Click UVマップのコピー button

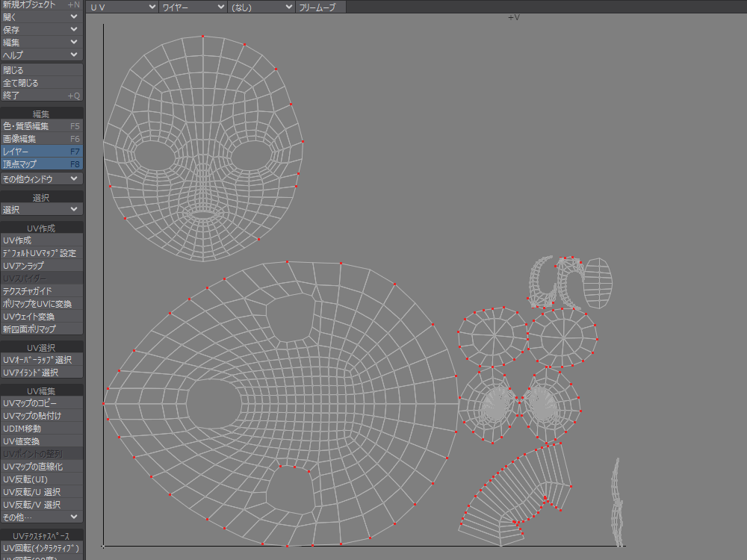tap(41, 403)
